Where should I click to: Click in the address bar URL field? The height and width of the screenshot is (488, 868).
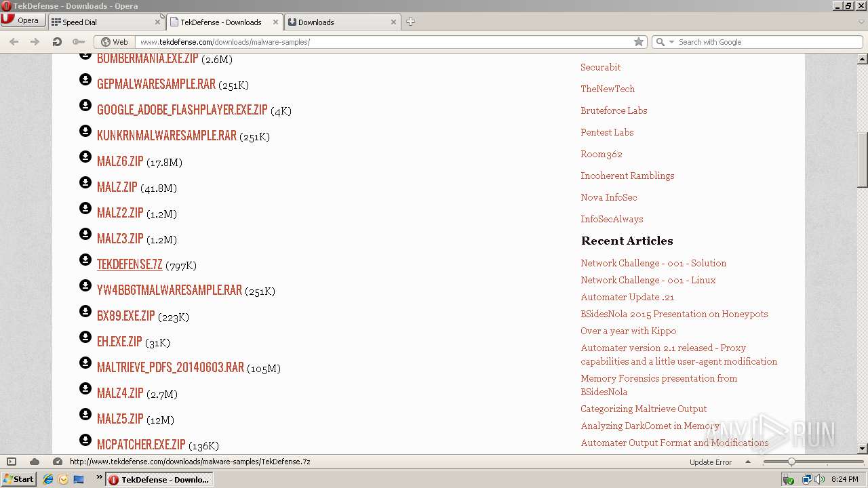(x=383, y=42)
